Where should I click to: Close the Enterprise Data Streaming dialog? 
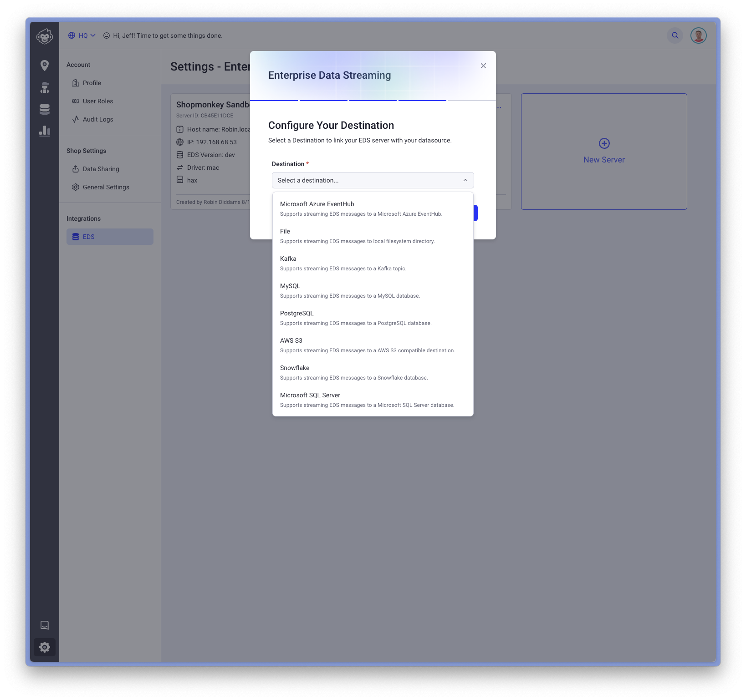pyautogui.click(x=483, y=66)
